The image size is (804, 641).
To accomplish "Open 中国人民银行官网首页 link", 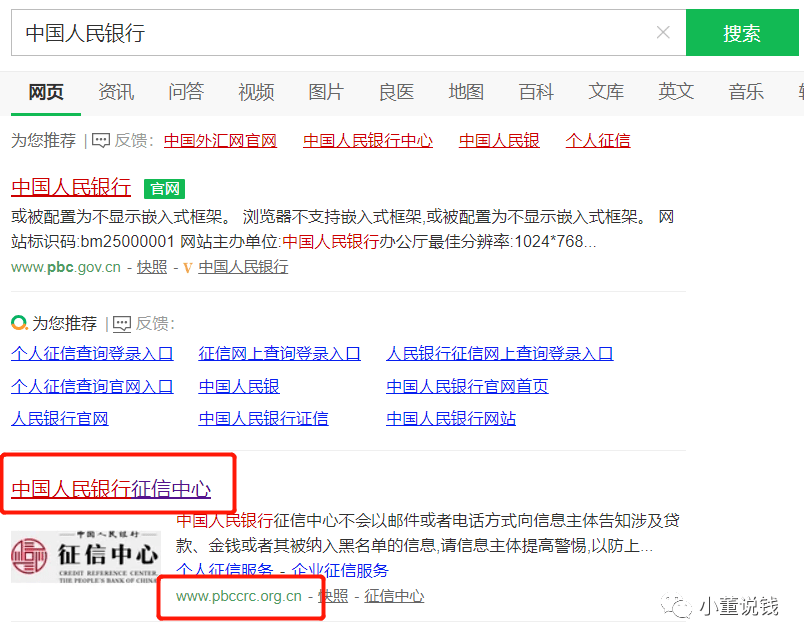I will pos(467,387).
